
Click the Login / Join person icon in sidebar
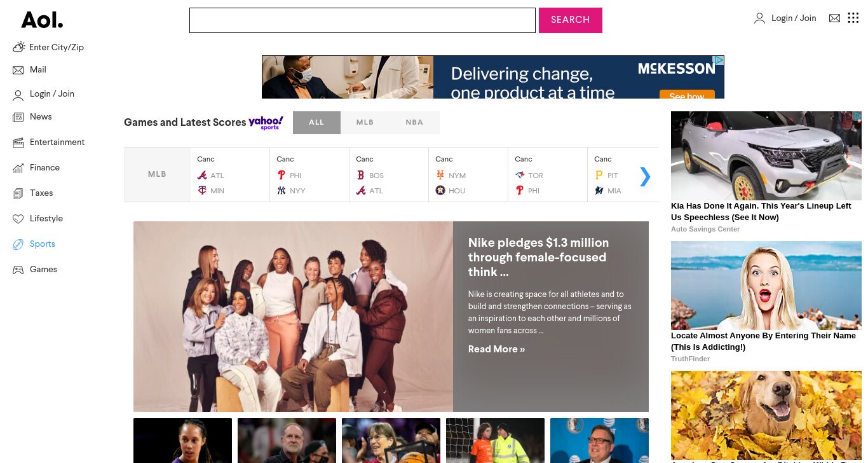[x=18, y=95]
